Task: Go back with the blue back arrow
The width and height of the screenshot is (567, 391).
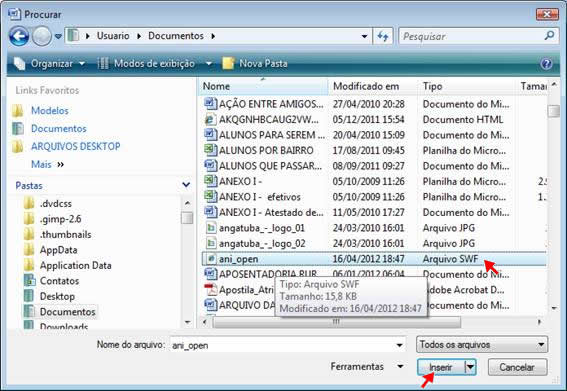Action: (x=19, y=36)
